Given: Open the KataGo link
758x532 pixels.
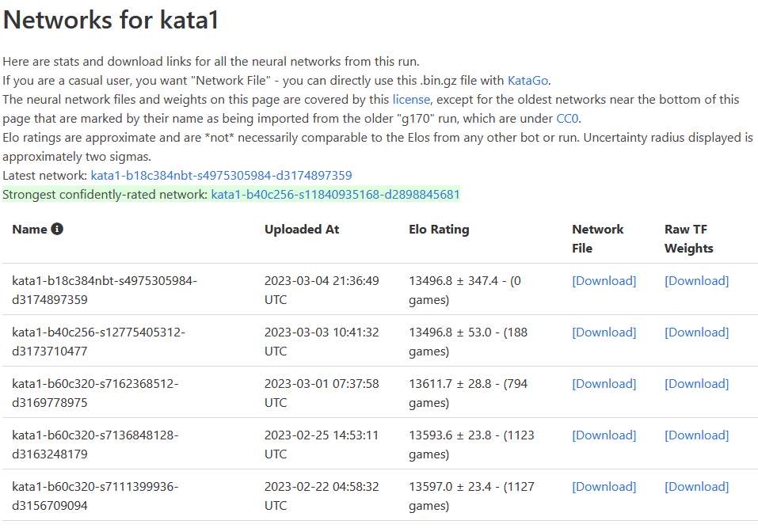Looking at the screenshot, I should click(528, 81).
